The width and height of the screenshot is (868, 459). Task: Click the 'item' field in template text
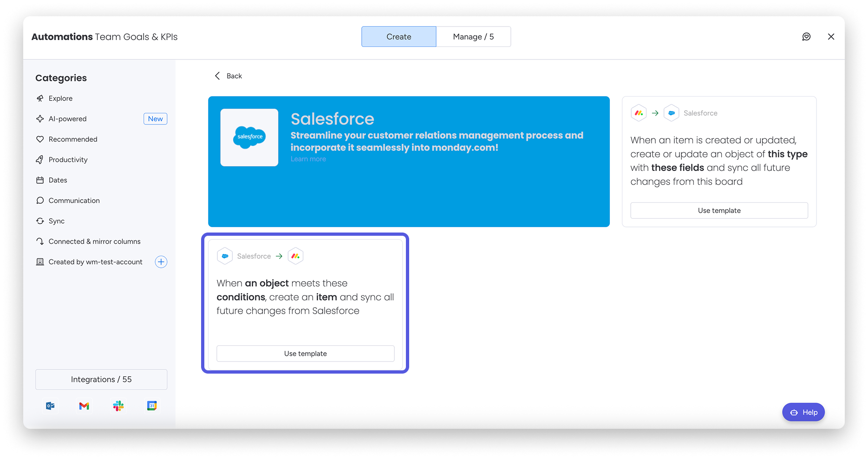[326, 297]
